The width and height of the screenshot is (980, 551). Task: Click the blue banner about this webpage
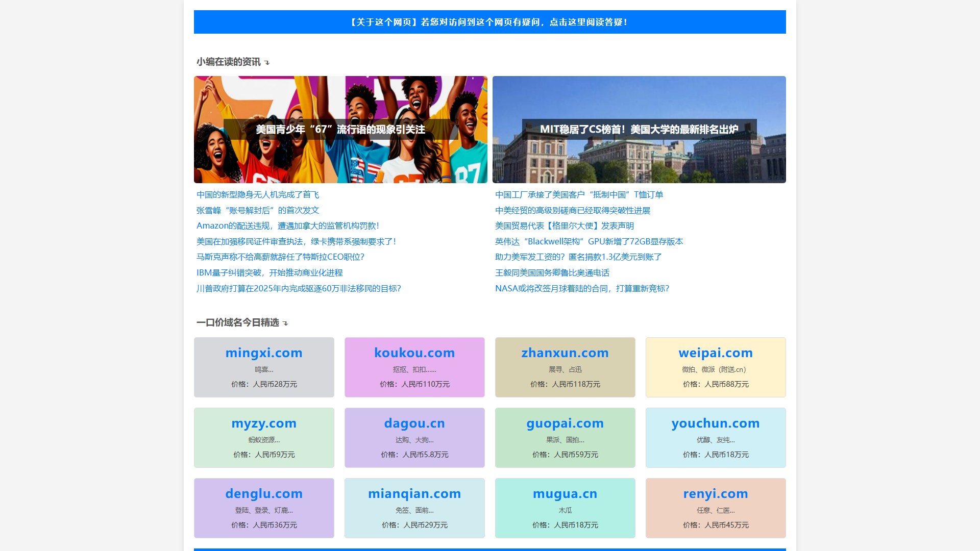click(x=489, y=22)
